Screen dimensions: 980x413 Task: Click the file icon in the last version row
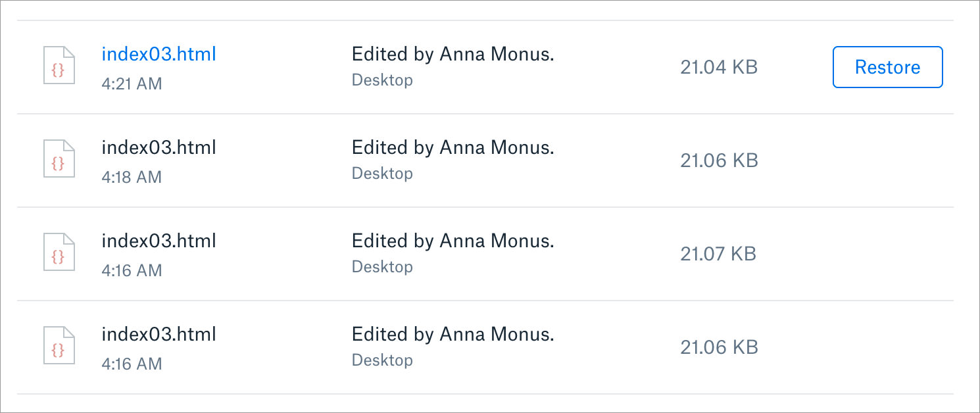click(59, 345)
